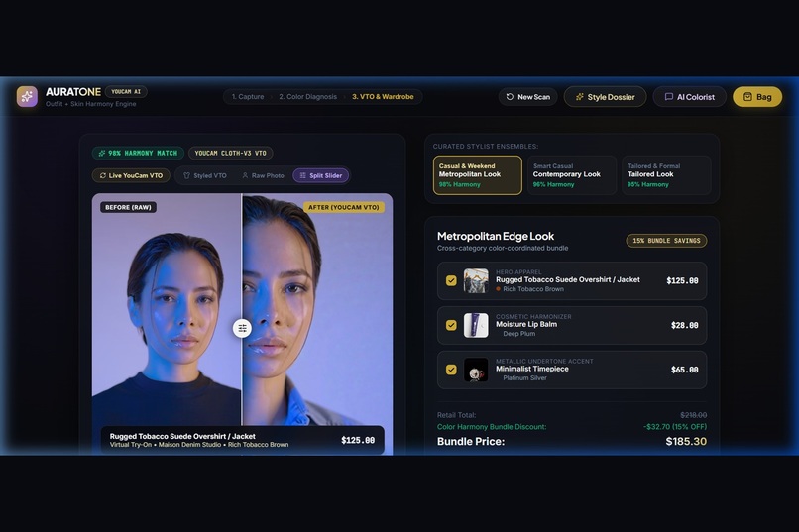This screenshot has height=532, width=799.
Task: Select the Tailored & Formal Look card
Action: coord(666,175)
